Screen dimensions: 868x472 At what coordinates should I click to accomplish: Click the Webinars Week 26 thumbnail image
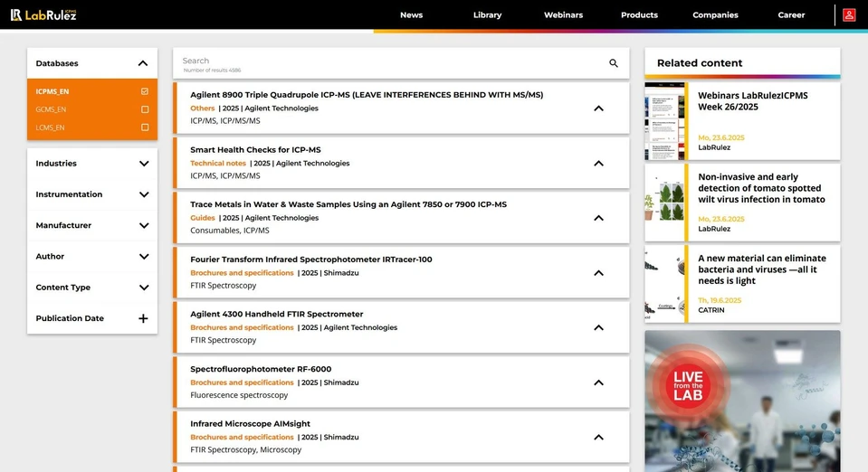pyautogui.click(x=665, y=121)
